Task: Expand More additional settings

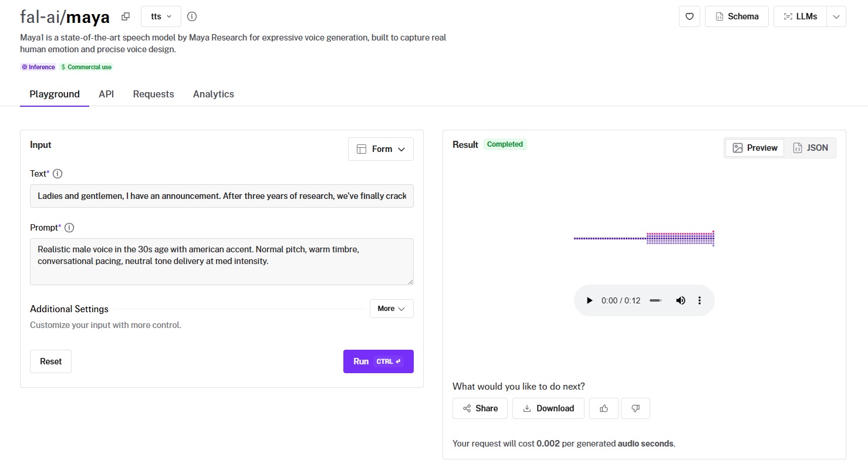Action: pos(391,309)
